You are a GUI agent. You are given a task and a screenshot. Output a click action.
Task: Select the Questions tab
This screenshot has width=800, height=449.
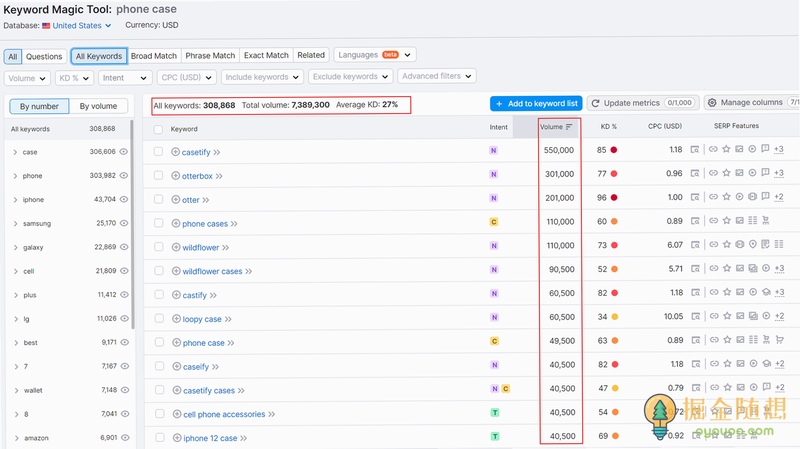click(44, 56)
